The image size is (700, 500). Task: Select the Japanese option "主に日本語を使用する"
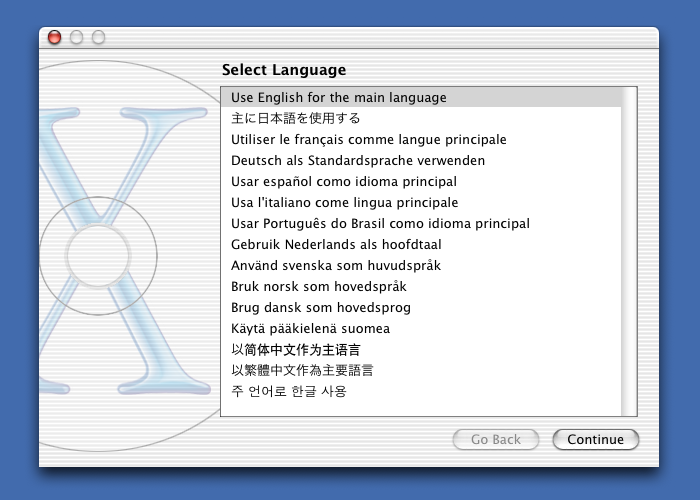point(421,118)
